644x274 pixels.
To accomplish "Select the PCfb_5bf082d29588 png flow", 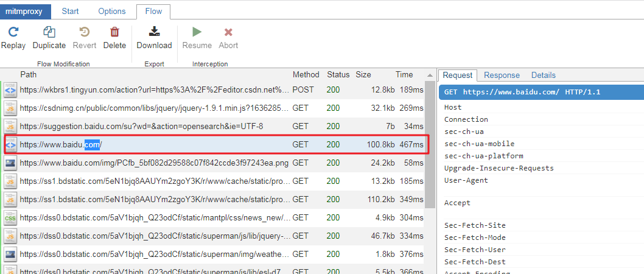I will [214, 163].
